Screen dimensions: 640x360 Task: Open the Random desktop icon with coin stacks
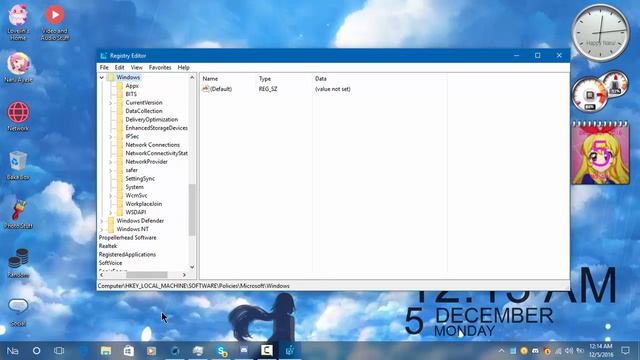[18, 263]
